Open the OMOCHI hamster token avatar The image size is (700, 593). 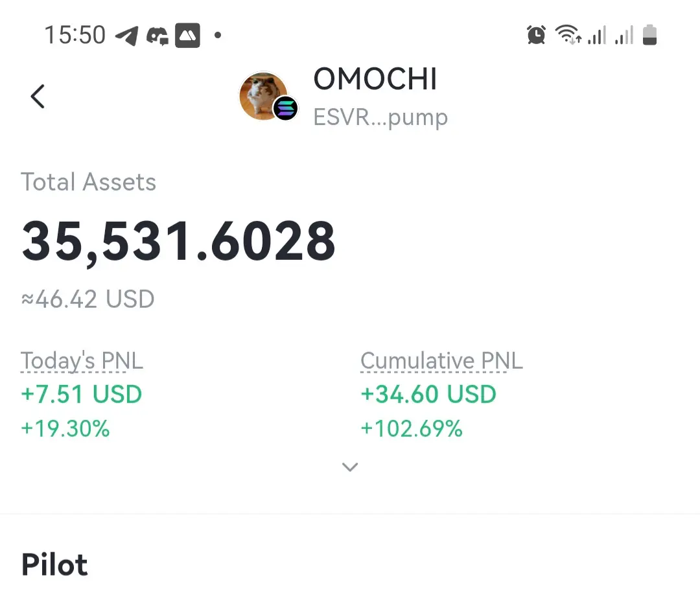point(263,96)
